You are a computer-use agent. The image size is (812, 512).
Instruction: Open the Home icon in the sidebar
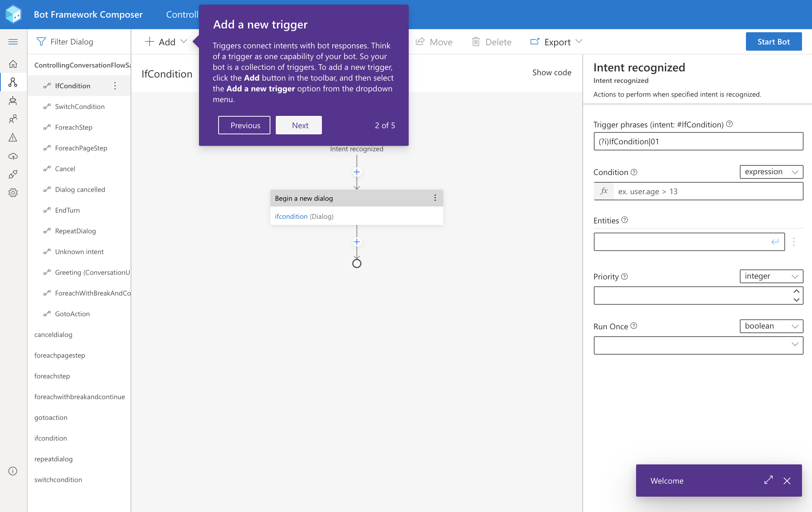(13, 64)
